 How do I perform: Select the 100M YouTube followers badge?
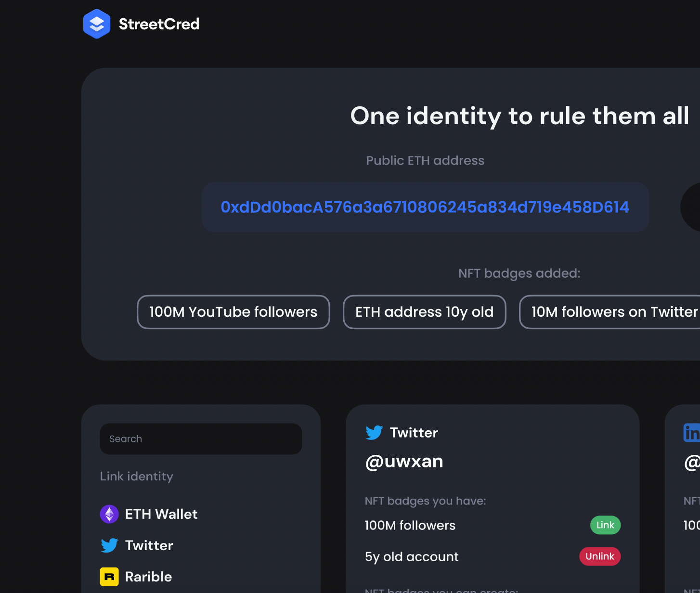(x=233, y=312)
